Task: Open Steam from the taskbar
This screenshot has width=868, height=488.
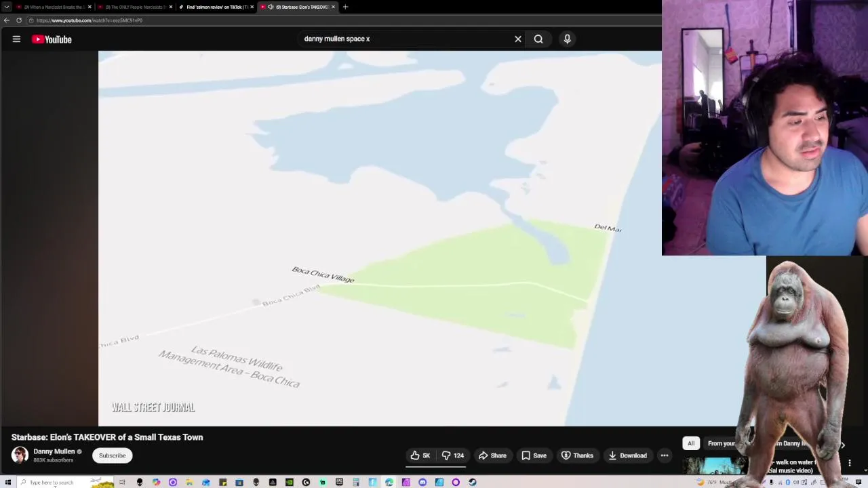Action: click(472, 482)
